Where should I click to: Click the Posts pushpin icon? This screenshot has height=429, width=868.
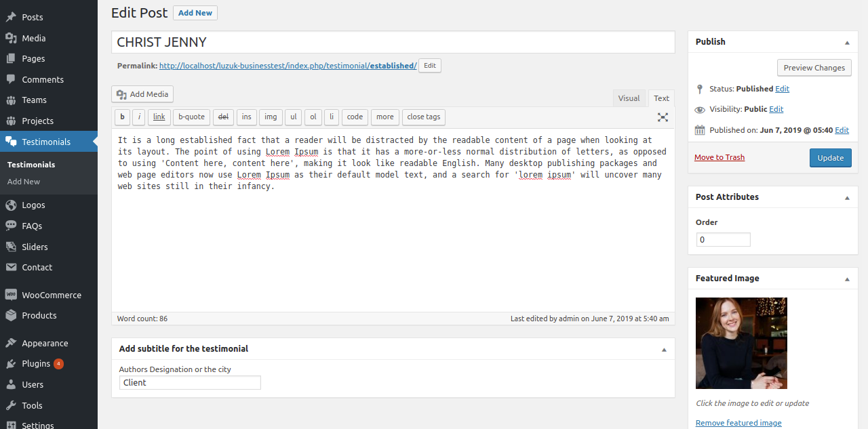point(11,17)
